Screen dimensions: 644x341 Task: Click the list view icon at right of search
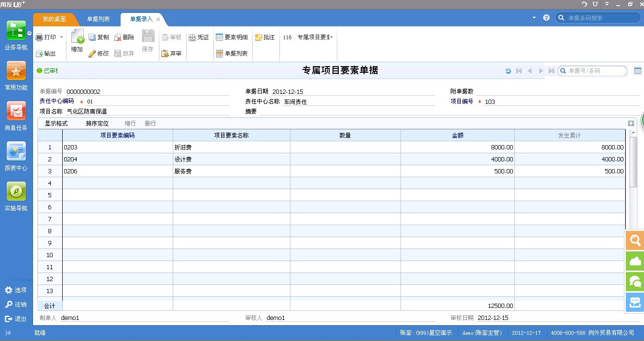(638, 71)
